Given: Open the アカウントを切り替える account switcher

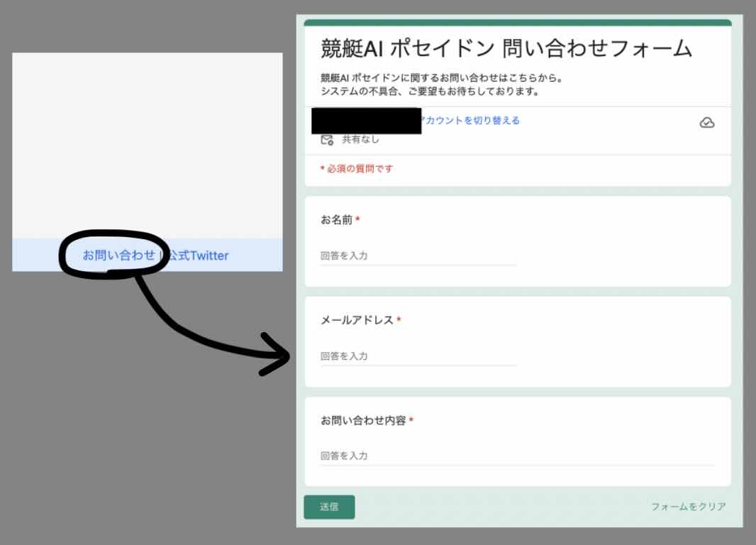Looking at the screenshot, I should pos(471,120).
